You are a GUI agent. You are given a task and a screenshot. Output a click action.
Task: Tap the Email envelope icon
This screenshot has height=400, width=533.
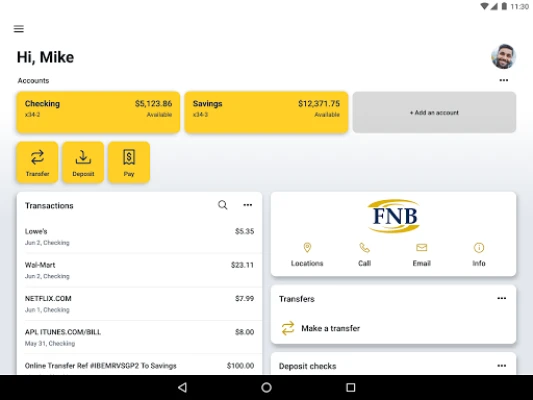click(422, 248)
